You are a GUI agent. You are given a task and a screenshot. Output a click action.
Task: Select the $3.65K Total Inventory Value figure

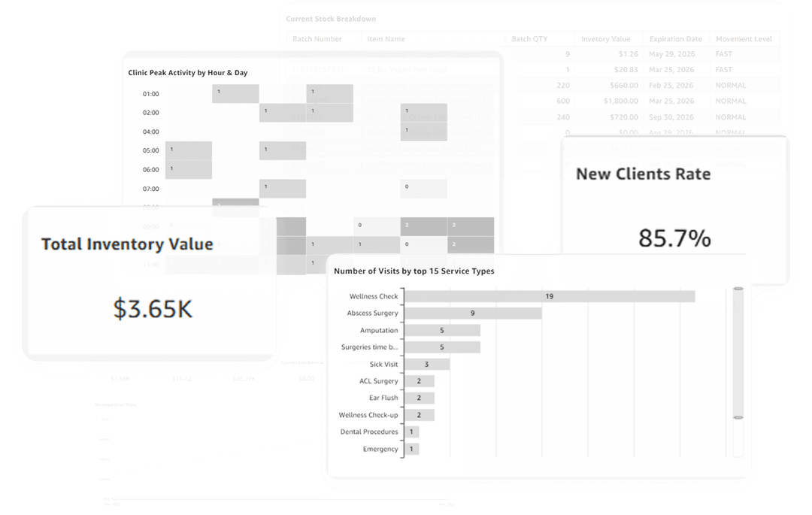coord(153,308)
